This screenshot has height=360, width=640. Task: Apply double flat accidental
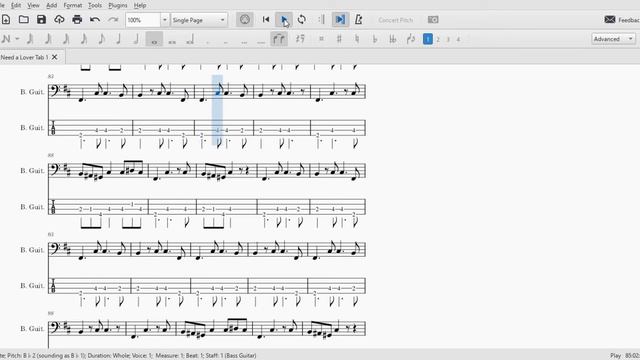pyautogui.click(x=393, y=39)
